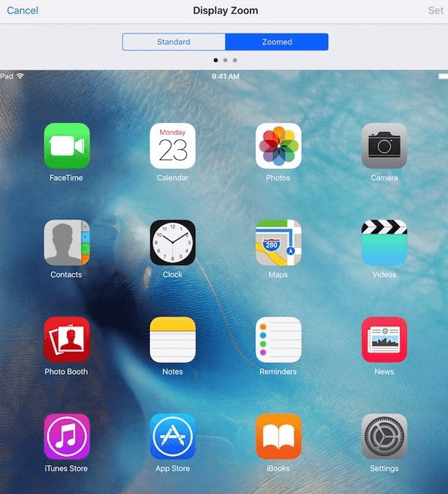The height and width of the screenshot is (494, 448).
Task: Click the Display Zoom title text
Action: click(x=225, y=10)
